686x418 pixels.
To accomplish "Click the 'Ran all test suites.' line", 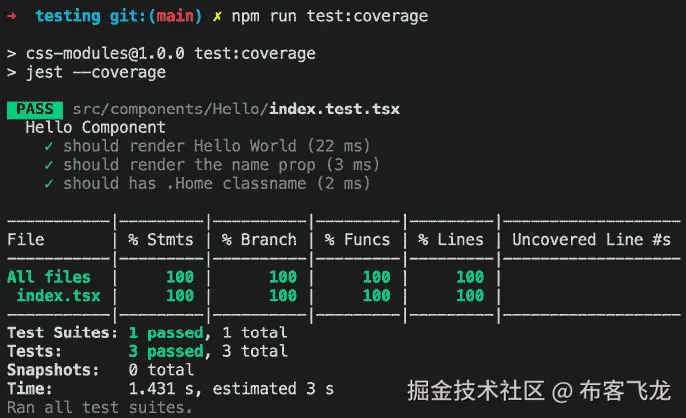I will pyautogui.click(x=100, y=408).
